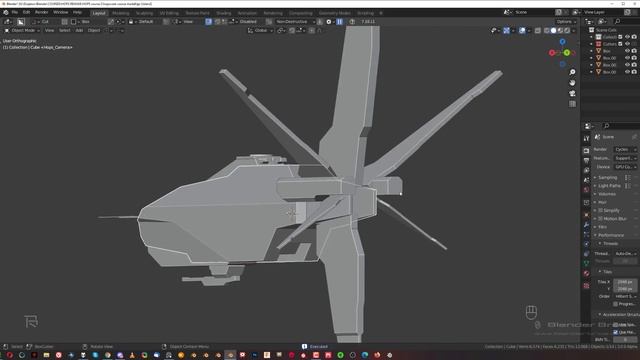Screen dimensions: 640x360
Task: Switch to material preview shading
Action: pos(560,30)
